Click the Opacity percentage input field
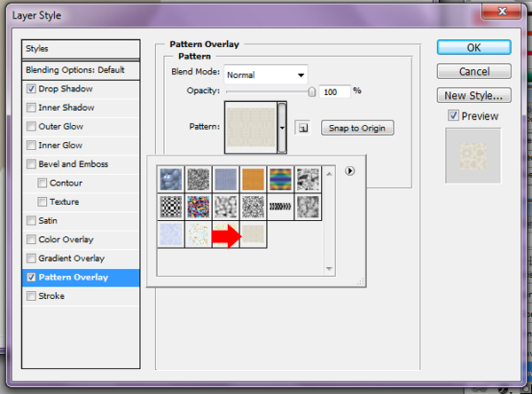This screenshot has height=394, width=532. pyautogui.click(x=335, y=91)
